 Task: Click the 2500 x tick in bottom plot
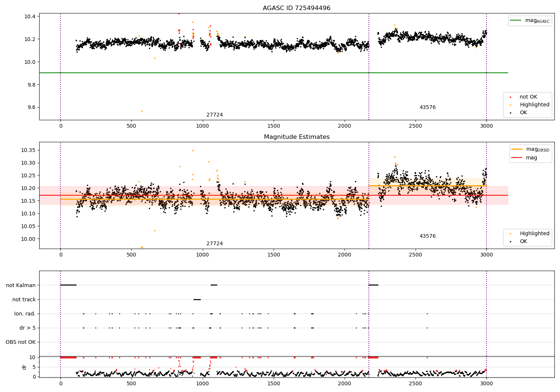pos(416,384)
